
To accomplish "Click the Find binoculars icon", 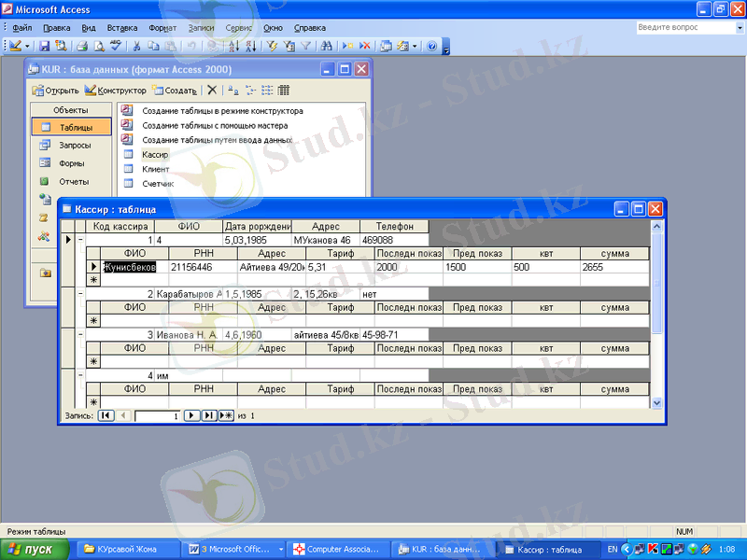I will [x=326, y=45].
